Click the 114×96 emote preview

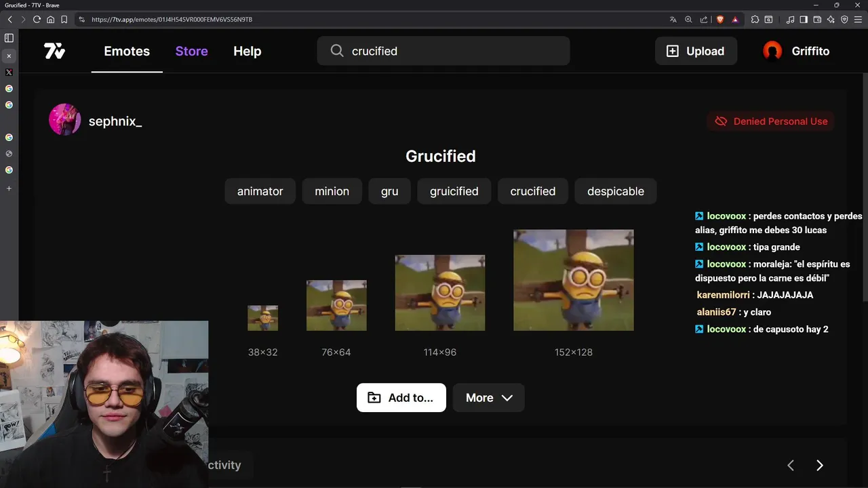[x=440, y=293]
